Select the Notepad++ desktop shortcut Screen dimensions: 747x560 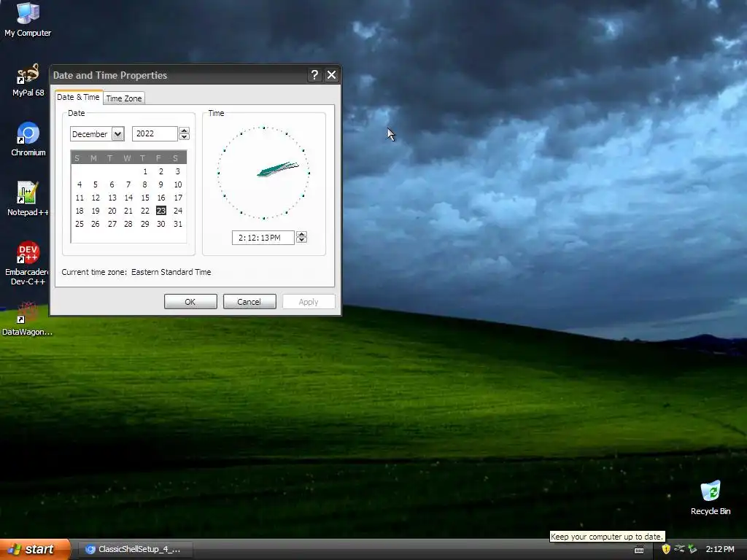point(28,199)
